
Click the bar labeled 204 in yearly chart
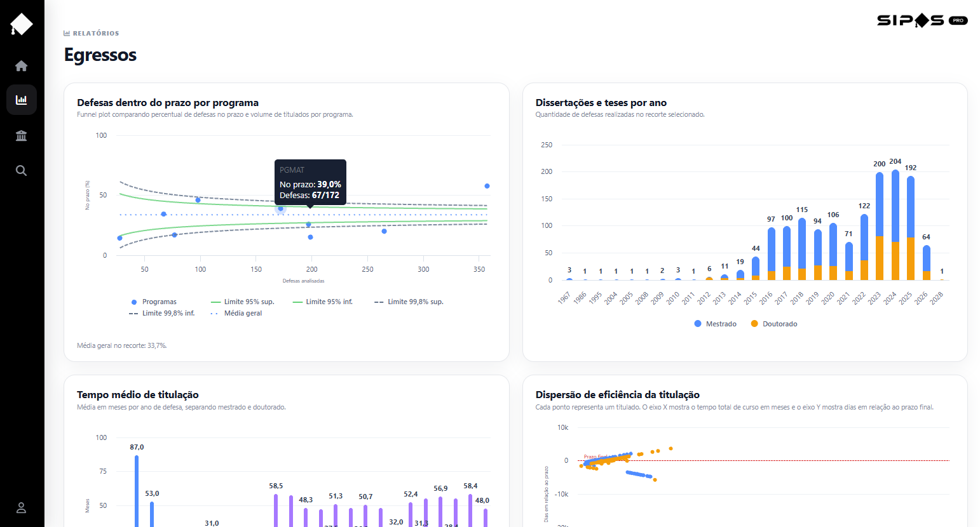(895, 225)
